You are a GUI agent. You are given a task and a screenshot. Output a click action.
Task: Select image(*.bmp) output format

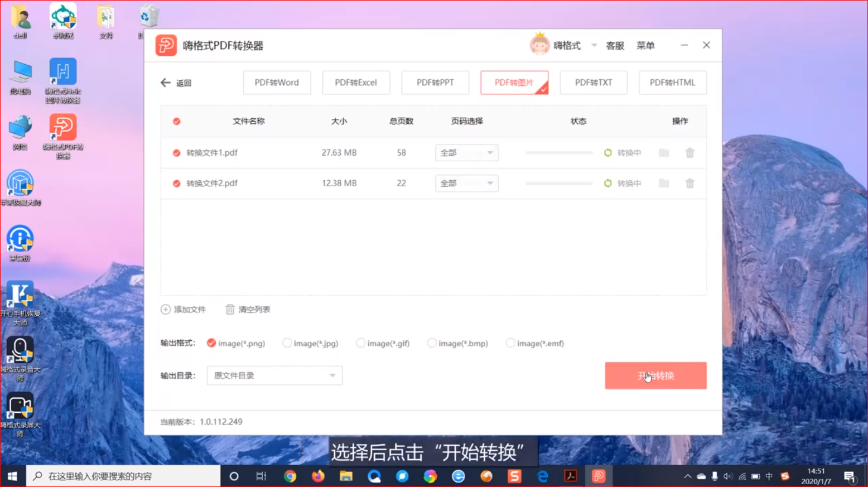point(432,343)
